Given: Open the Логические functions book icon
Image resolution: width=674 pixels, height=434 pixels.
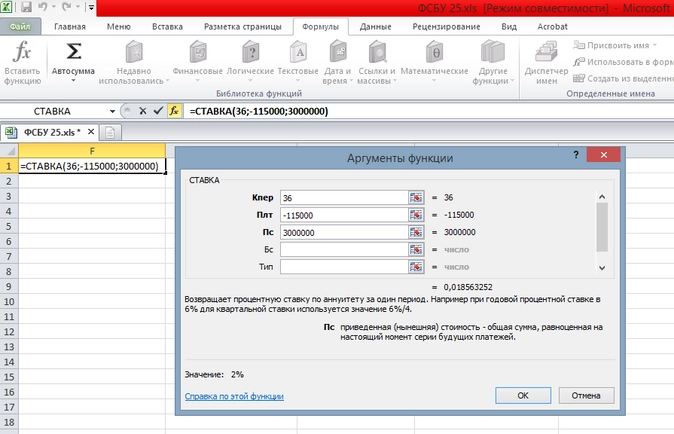Looking at the screenshot, I should coord(250,52).
